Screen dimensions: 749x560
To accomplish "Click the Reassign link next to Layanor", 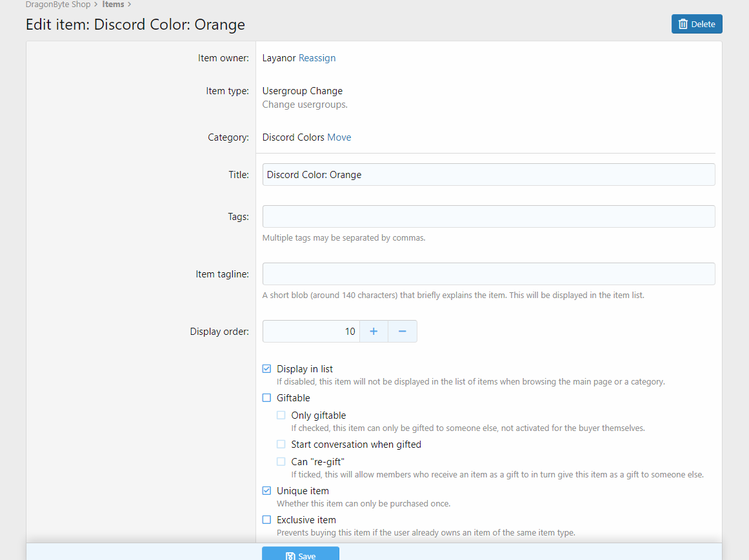I will [x=317, y=58].
